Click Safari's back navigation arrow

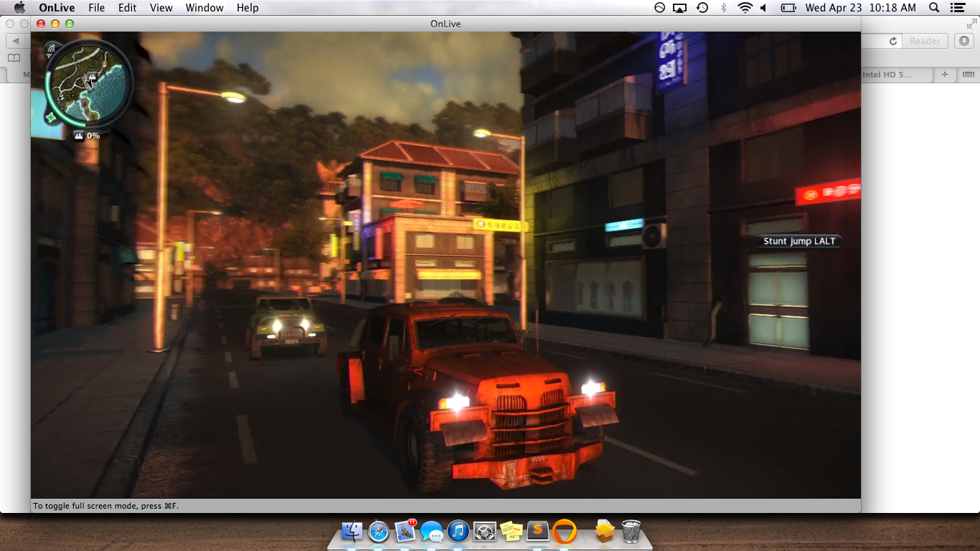(16, 41)
